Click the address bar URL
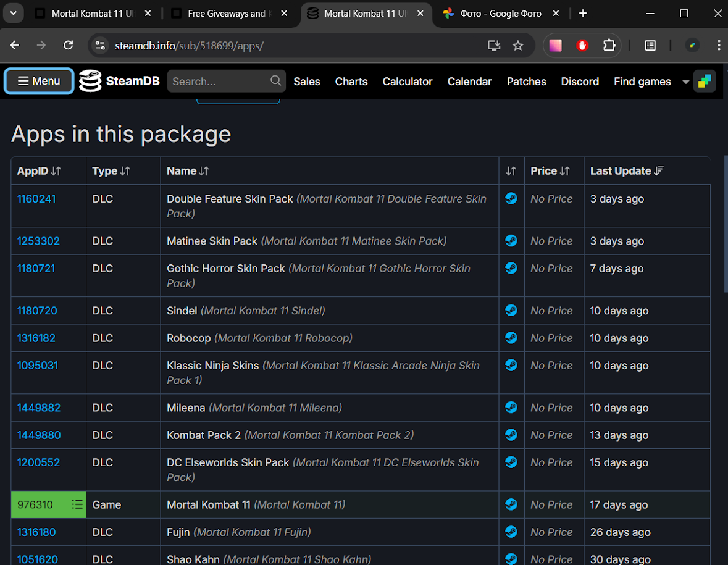This screenshot has height=565, width=728. click(x=189, y=46)
